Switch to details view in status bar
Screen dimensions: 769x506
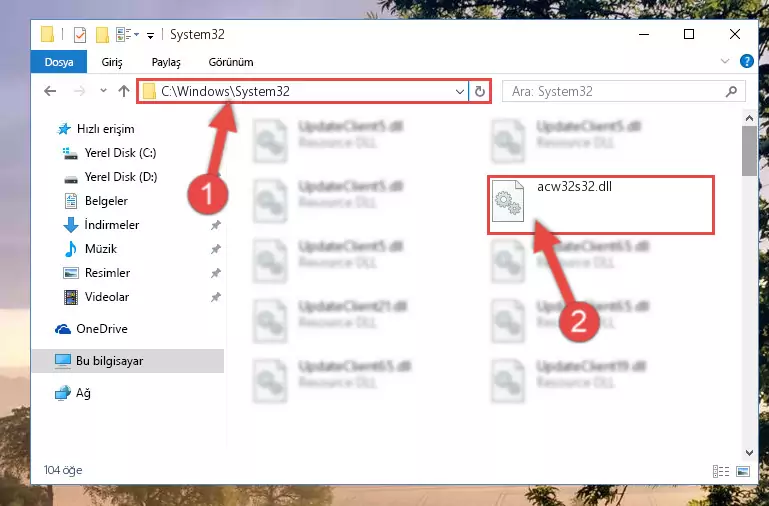click(720, 471)
